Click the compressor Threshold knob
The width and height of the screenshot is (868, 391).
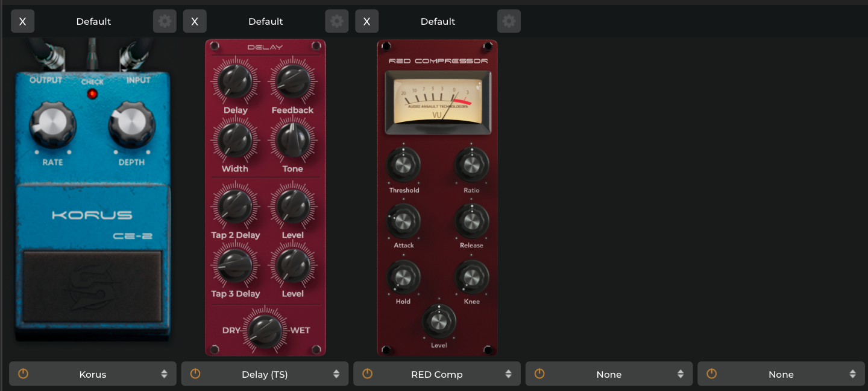point(403,164)
